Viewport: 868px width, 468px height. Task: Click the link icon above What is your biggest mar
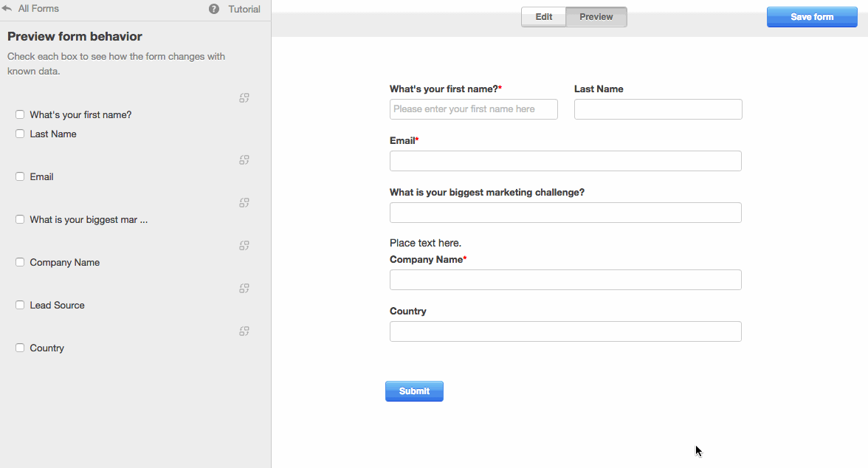pyautogui.click(x=244, y=203)
